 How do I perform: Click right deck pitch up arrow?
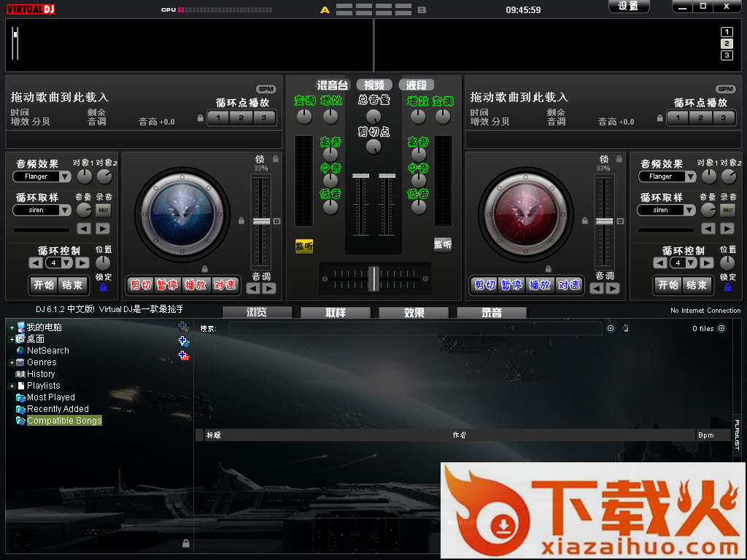tap(612, 289)
